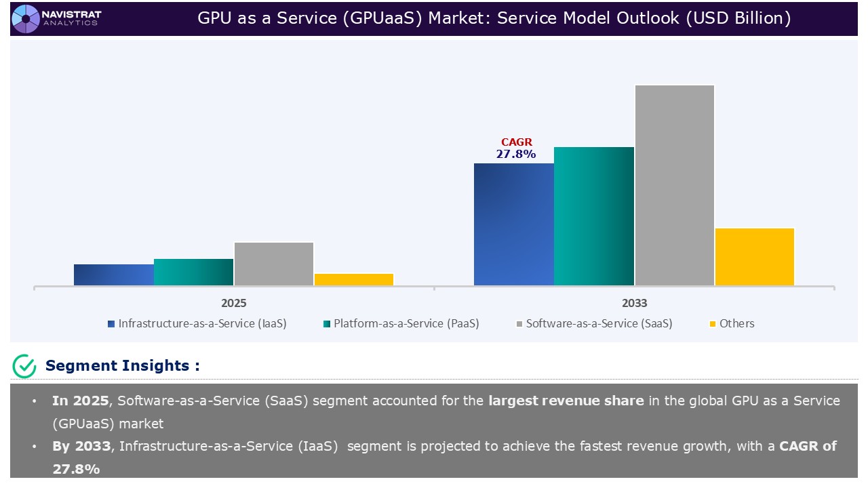The width and height of the screenshot is (868, 488).
Task: Click the Others legend label
Action: pos(737,324)
